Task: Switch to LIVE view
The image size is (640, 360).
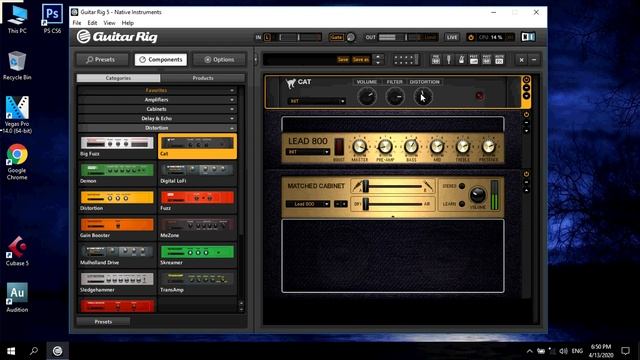Action: point(452,37)
